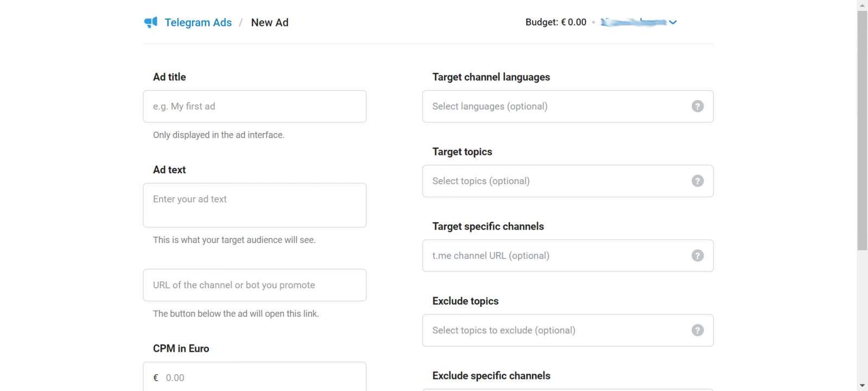Click scrollbar down arrow
The width and height of the screenshot is (868, 391).
tap(862, 386)
